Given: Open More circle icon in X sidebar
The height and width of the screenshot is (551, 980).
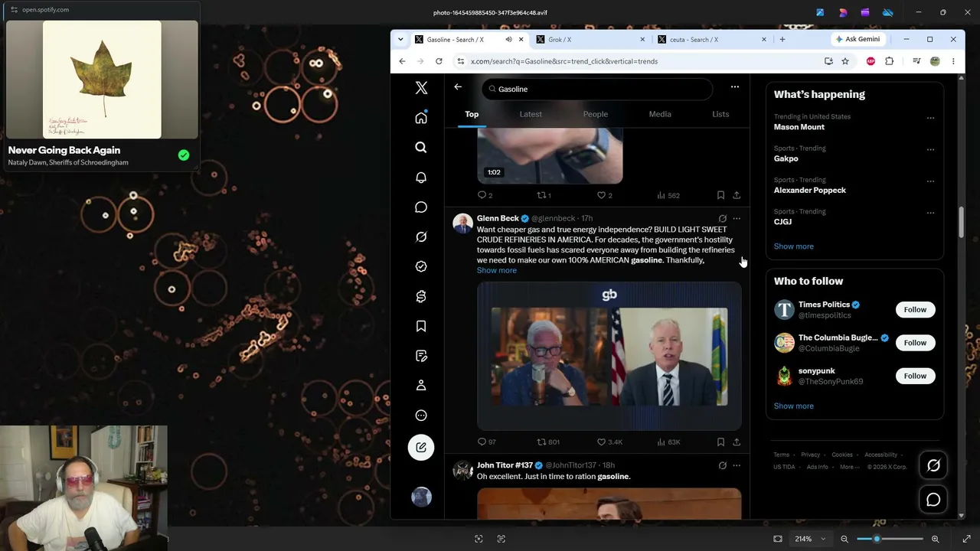Looking at the screenshot, I should [421, 416].
